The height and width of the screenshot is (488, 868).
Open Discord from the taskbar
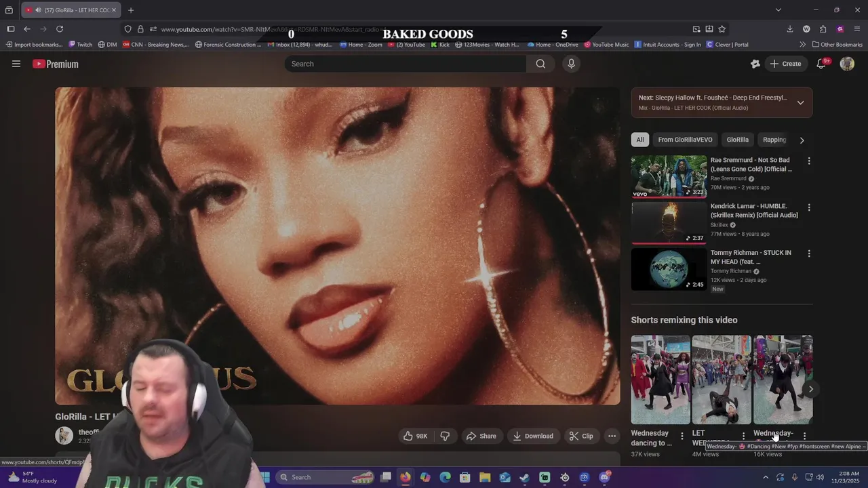click(x=604, y=477)
